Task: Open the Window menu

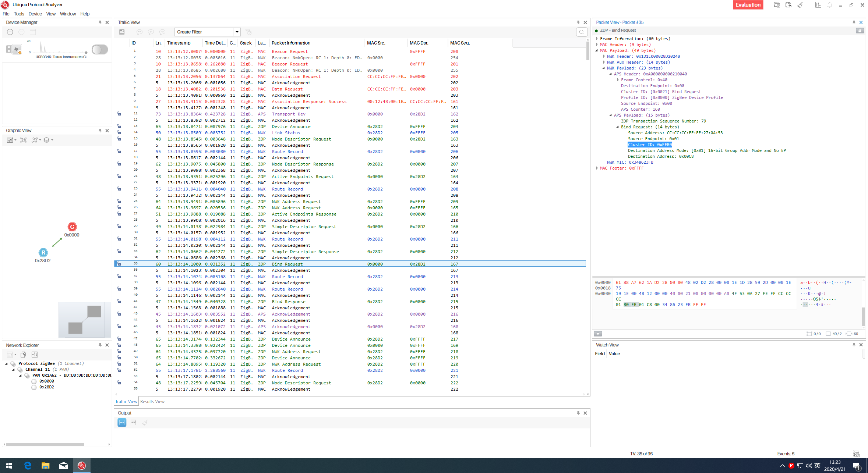Action: (68, 14)
